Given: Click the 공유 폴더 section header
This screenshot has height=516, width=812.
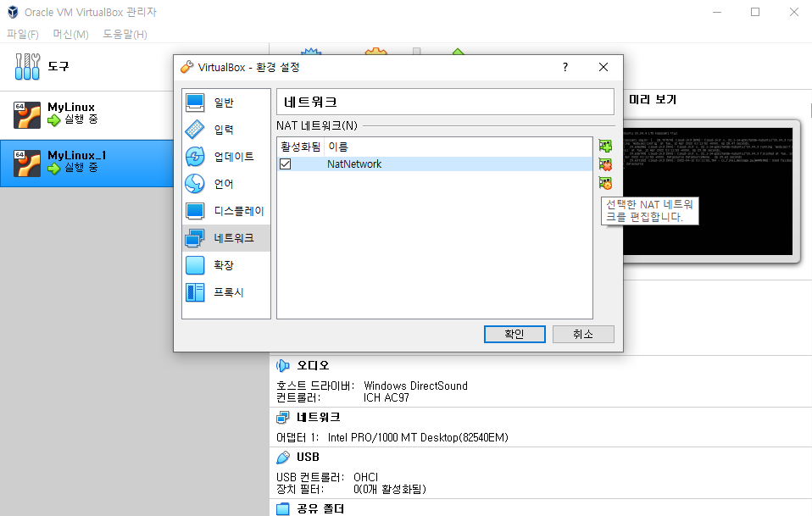Looking at the screenshot, I should [320, 508].
